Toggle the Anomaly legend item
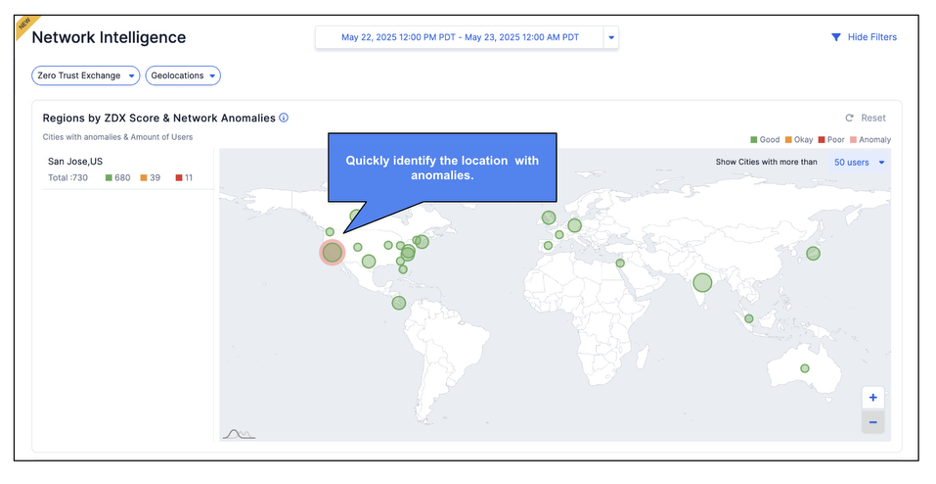Screen dimensions: 936x484 click(x=870, y=140)
